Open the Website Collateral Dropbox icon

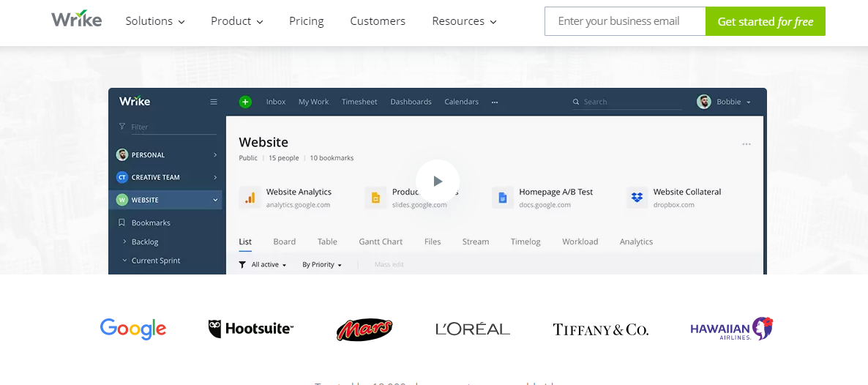[637, 198]
